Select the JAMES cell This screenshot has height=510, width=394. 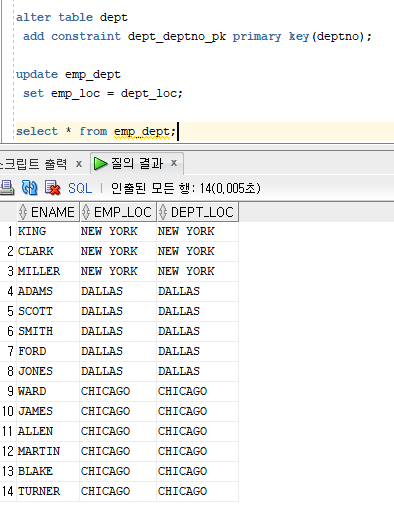[48, 411]
